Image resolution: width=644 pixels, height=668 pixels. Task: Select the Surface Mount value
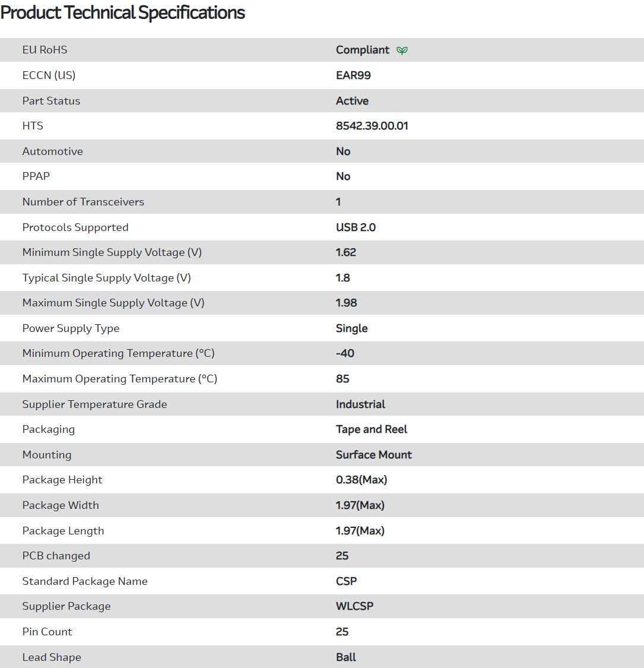pyautogui.click(x=373, y=455)
